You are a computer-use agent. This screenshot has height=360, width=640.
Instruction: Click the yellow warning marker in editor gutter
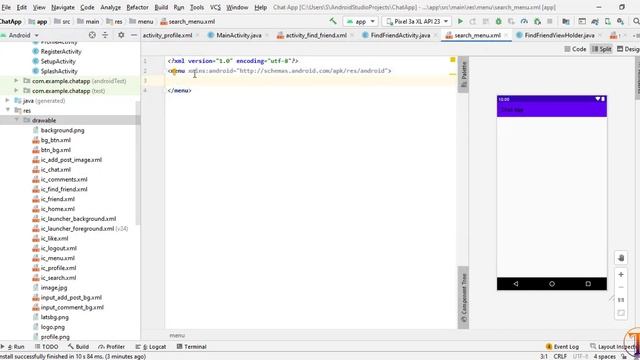(453, 60)
